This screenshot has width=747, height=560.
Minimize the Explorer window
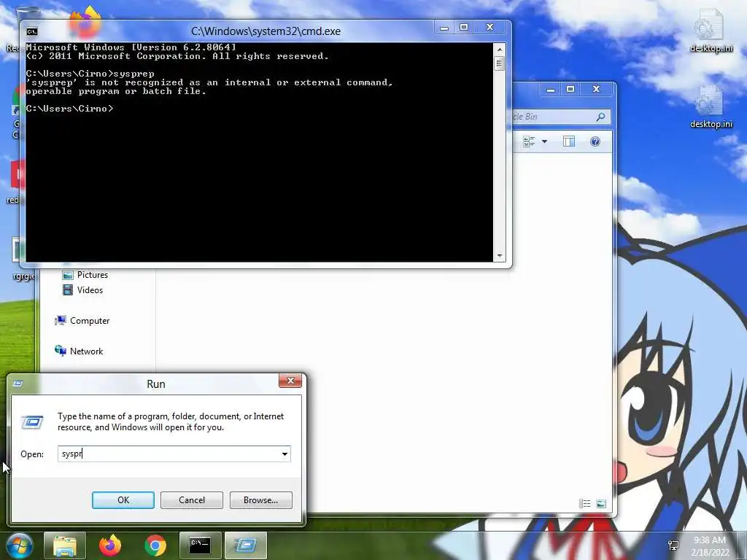tap(551, 90)
